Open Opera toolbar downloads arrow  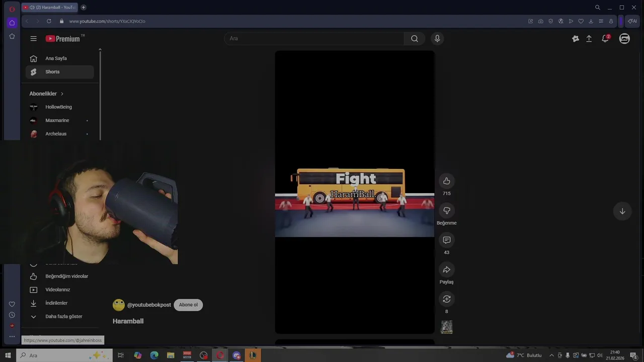[591, 21]
